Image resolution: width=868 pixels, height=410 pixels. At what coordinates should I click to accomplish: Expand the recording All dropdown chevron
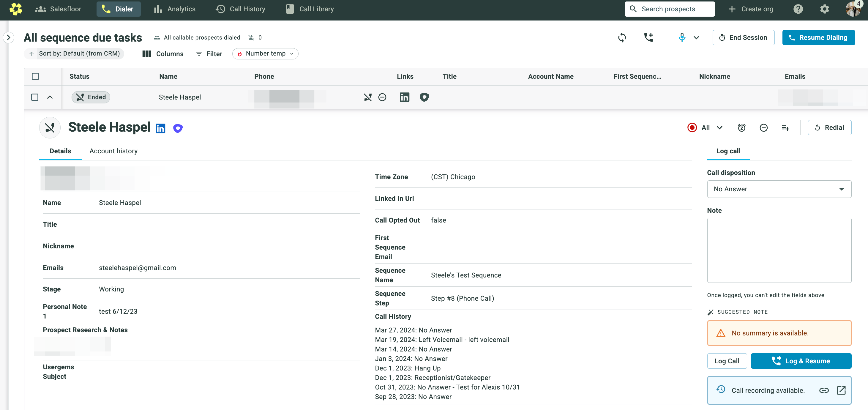click(x=720, y=128)
